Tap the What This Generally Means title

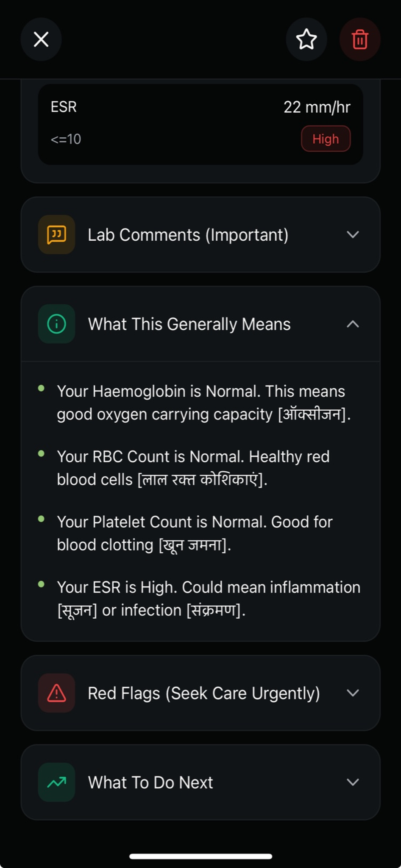189,324
